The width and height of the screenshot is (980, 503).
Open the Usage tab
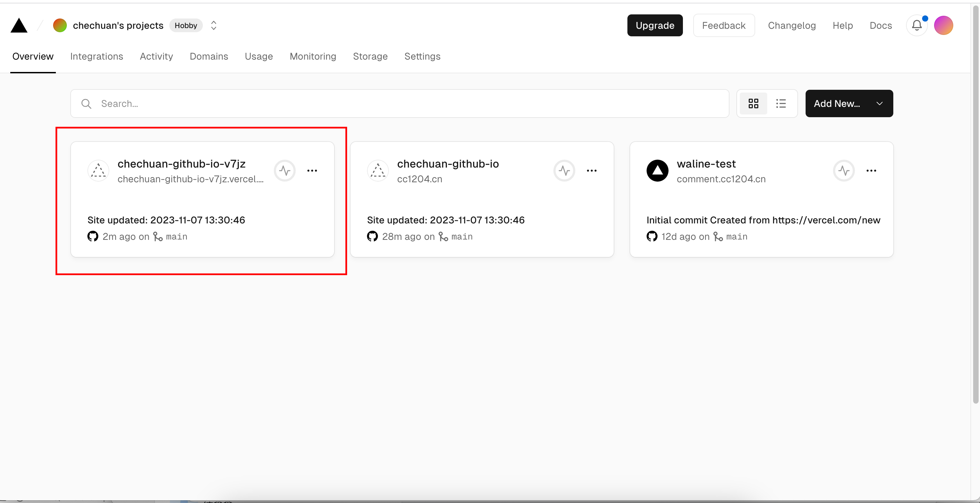(259, 56)
